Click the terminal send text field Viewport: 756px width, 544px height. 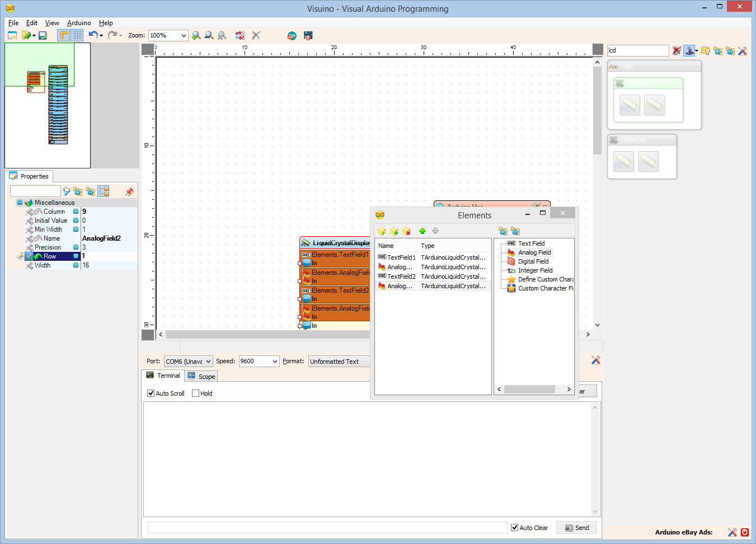click(327, 528)
